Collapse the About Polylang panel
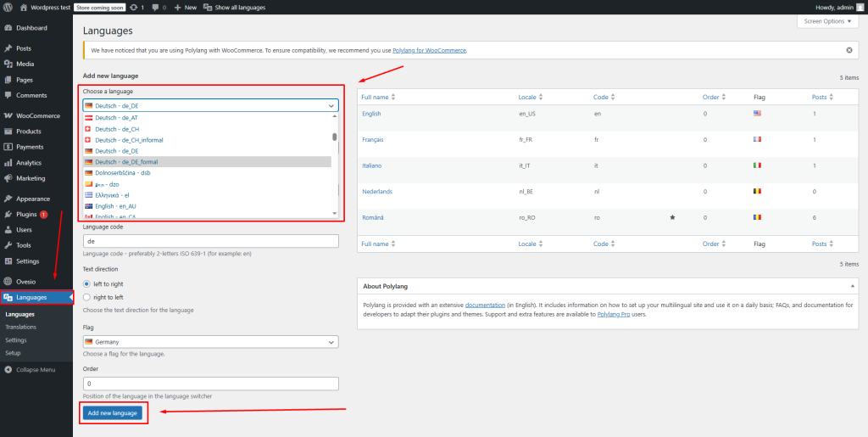 point(852,286)
